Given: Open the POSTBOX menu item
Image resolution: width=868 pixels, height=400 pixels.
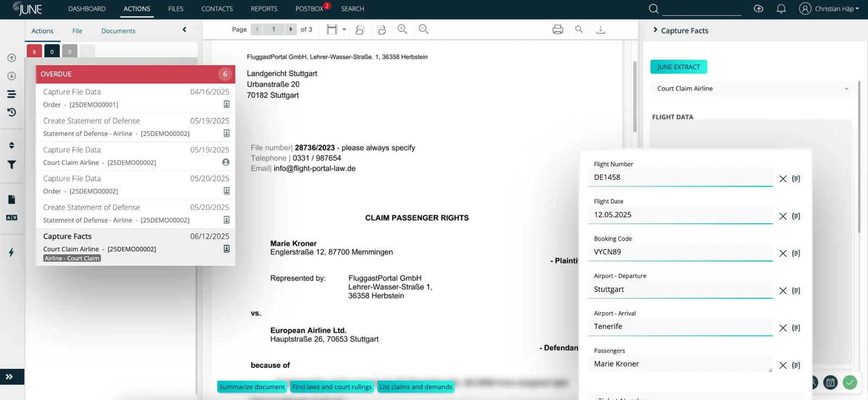Looking at the screenshot, I should click(309, 9).
